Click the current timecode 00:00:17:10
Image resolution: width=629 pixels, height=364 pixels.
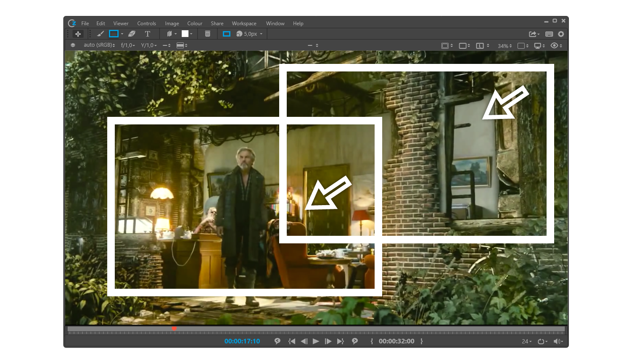pos(242,341)
